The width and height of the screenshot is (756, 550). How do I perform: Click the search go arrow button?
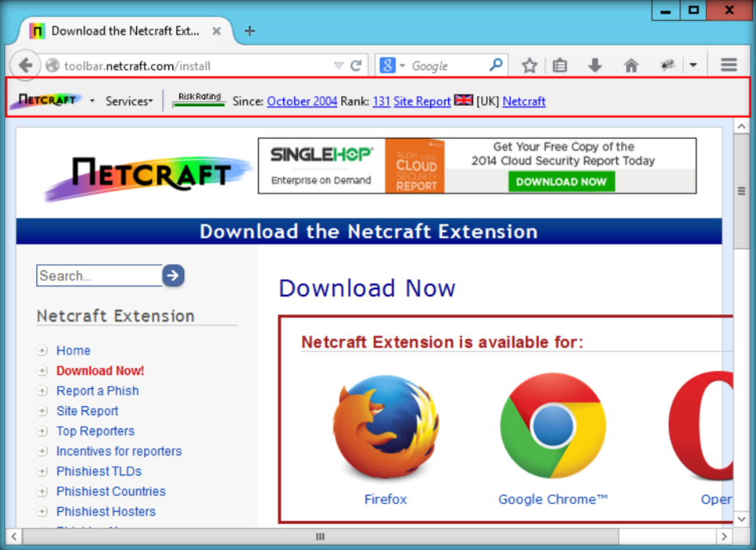tap(173, 275)
